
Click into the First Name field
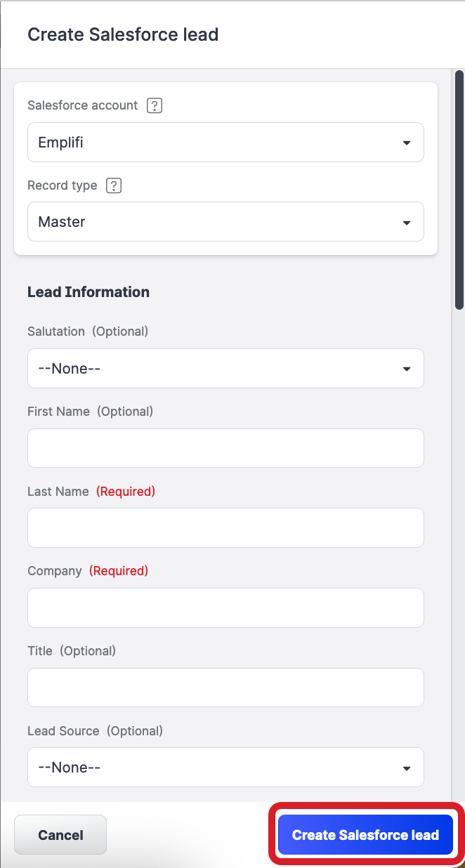(x=225, y=447)
